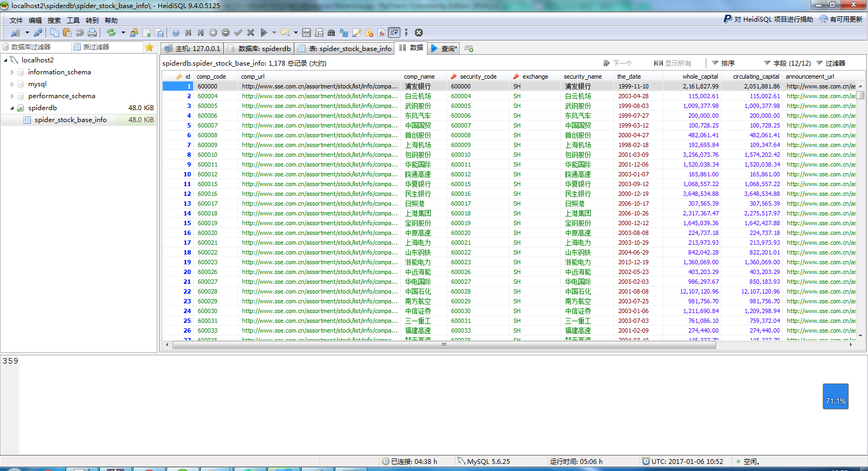Open the session manager connect icon
Image resolution: width=868 pixels, height=471 pixels.
click(x=15, y=33)
